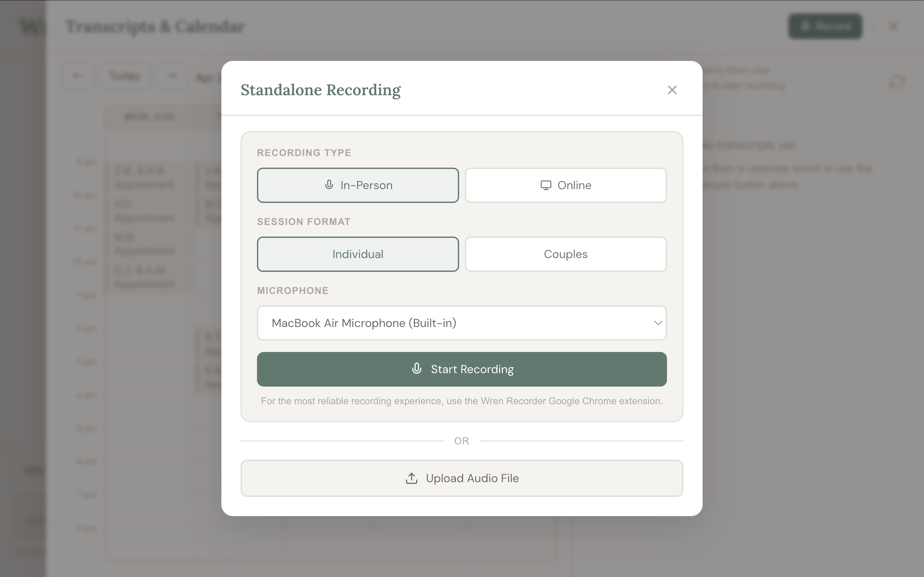This screenshot has width=924, height=577.
Task: Open the Microphone dropdown
Action: (462, 323)
